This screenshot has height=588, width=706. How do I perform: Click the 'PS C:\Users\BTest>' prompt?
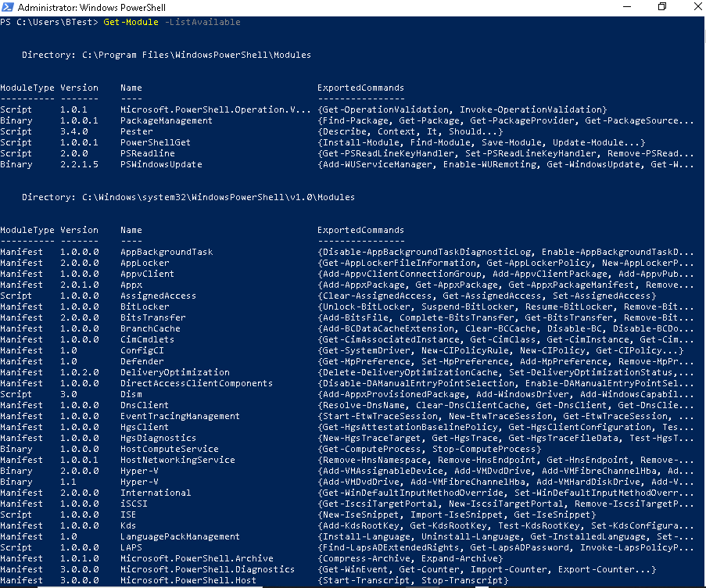(x=49, y=22)
